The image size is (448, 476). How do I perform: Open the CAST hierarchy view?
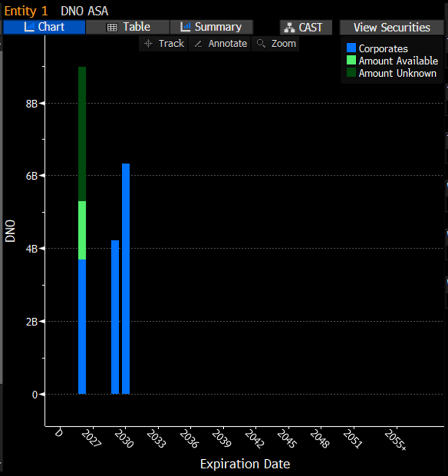point(306,28)
